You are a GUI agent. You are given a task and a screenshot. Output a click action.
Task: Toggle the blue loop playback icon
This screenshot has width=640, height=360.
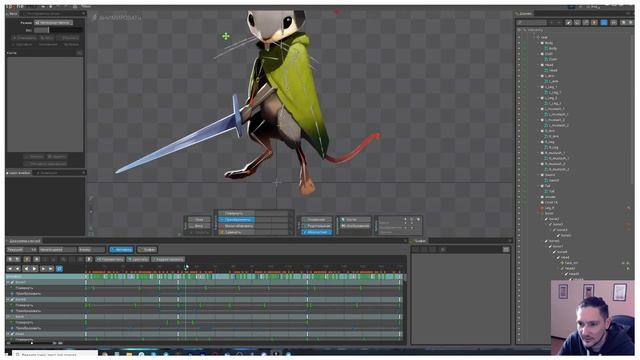coord(59,269)
